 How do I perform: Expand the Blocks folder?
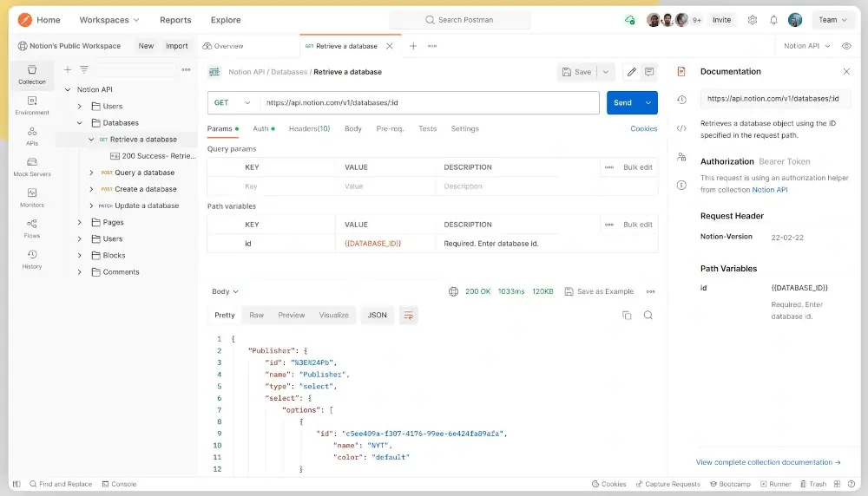79,256
